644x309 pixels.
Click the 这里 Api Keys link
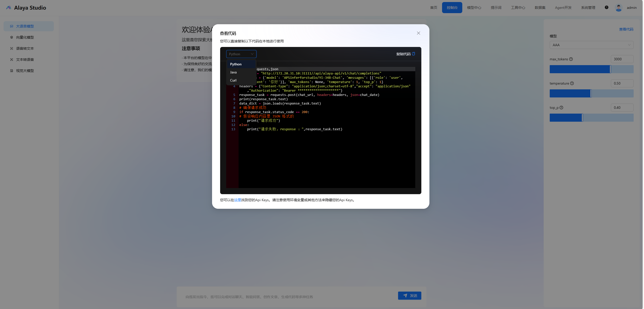pos(238,200)
